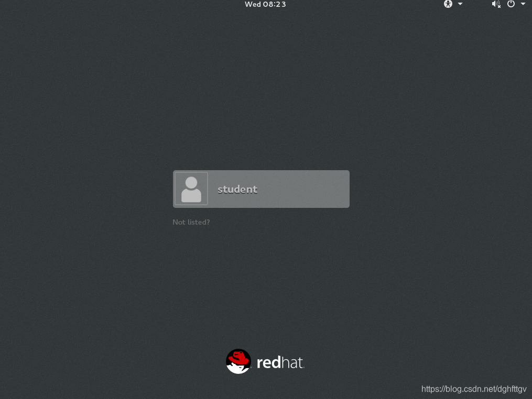
Task: Open the universal access accessibility icon
Action: (x=448, y=4)
